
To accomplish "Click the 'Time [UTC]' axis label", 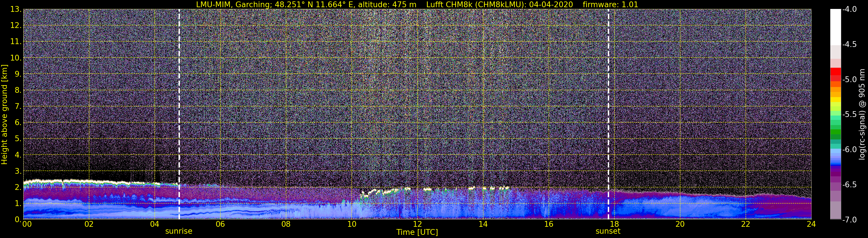I will 417,232.
